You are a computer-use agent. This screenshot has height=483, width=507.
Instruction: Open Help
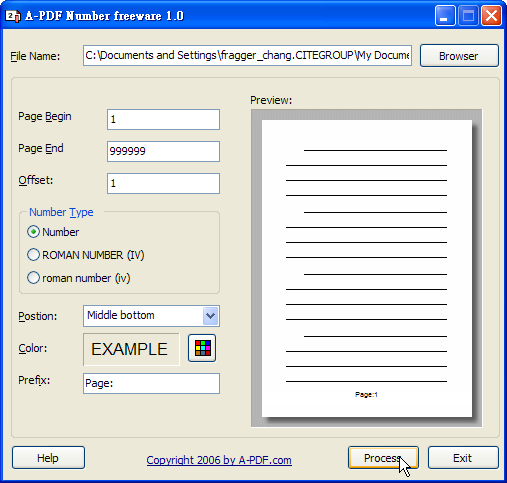pyautogui.click(x=48, y=458)
